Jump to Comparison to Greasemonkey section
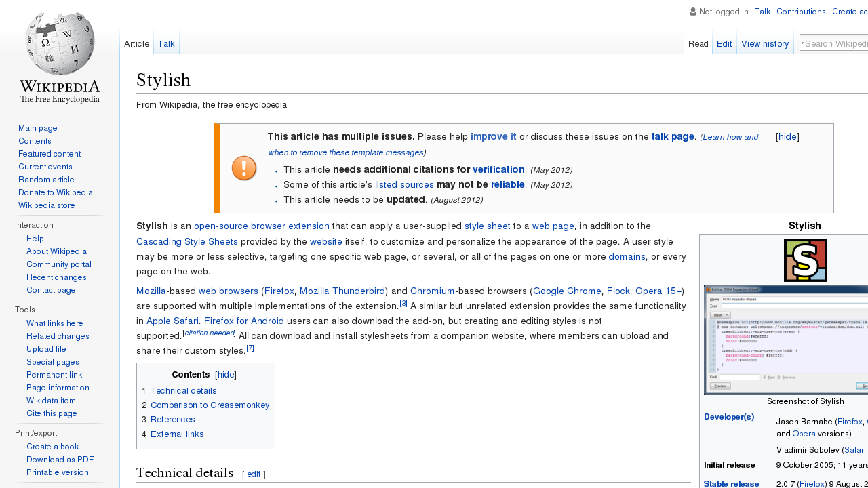Screen dimensions: 868x488 [210, 405]
